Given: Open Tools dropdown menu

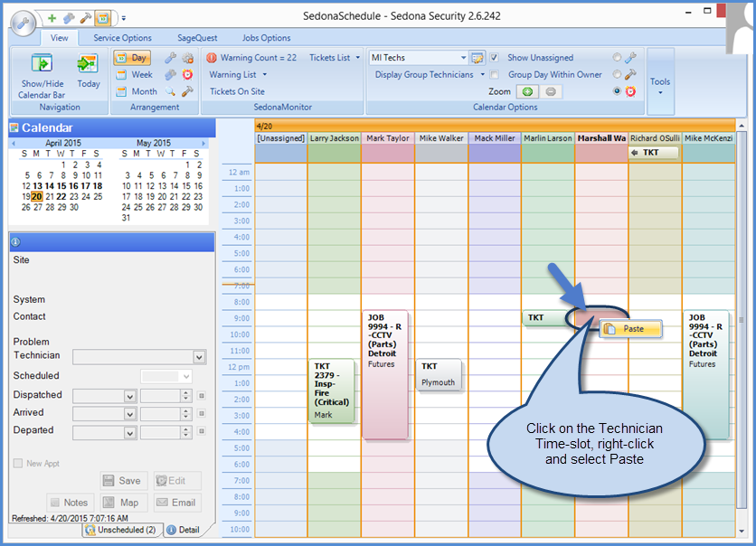Looking at the screenshot, I should tap(660, 82).
